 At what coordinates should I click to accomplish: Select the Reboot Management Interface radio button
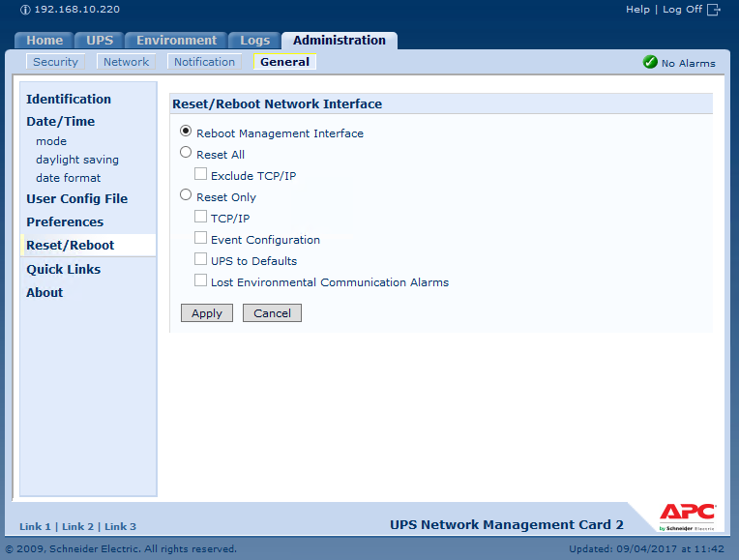[x=186, y=132]
